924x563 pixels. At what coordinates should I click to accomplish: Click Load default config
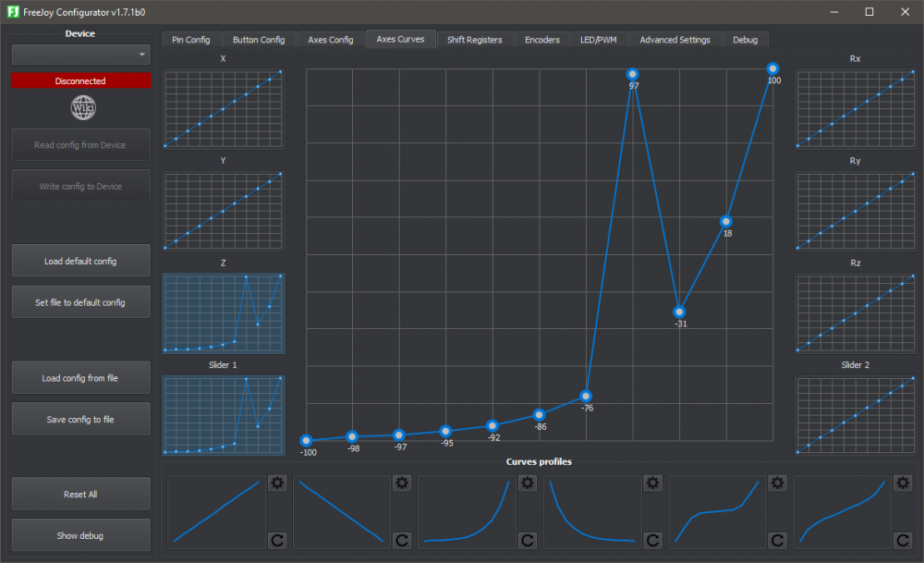coord(80,261)
